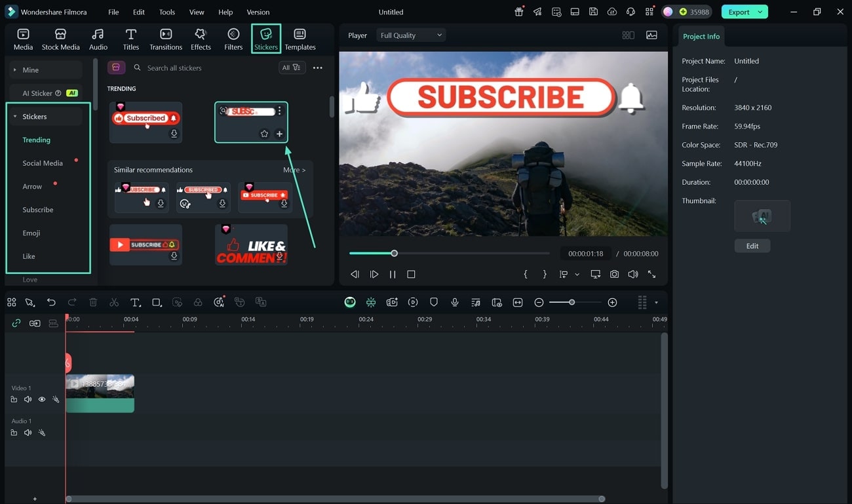Toggle the Video 1 track lock
Image resolution: width=852 pixels, height=504 pixels.
tap(14, 399)
